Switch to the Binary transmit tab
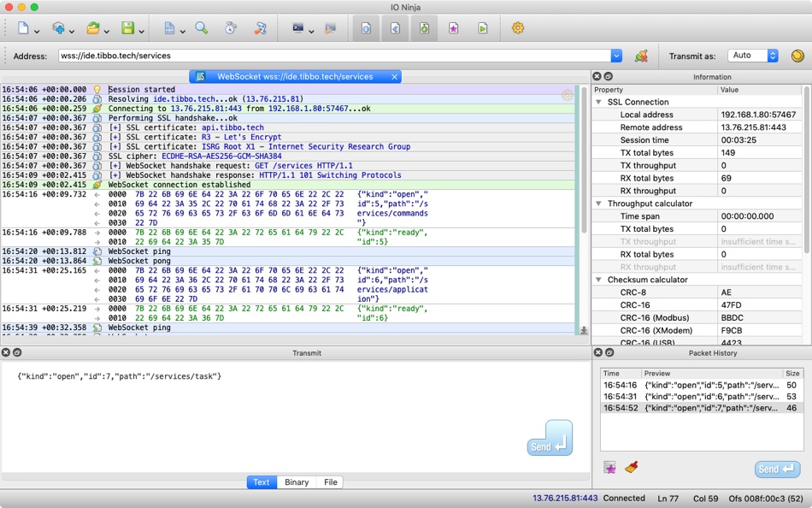The height and width of the screenshot is (508, 812). coord(297,482)
